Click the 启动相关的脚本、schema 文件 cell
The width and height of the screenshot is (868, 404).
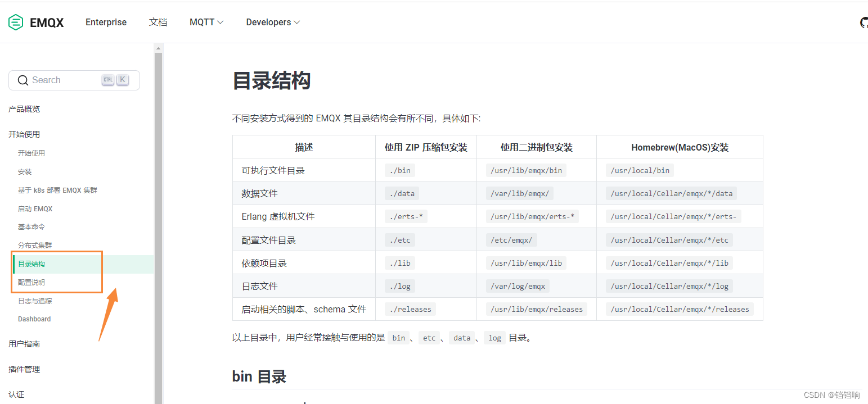(304, 309)
